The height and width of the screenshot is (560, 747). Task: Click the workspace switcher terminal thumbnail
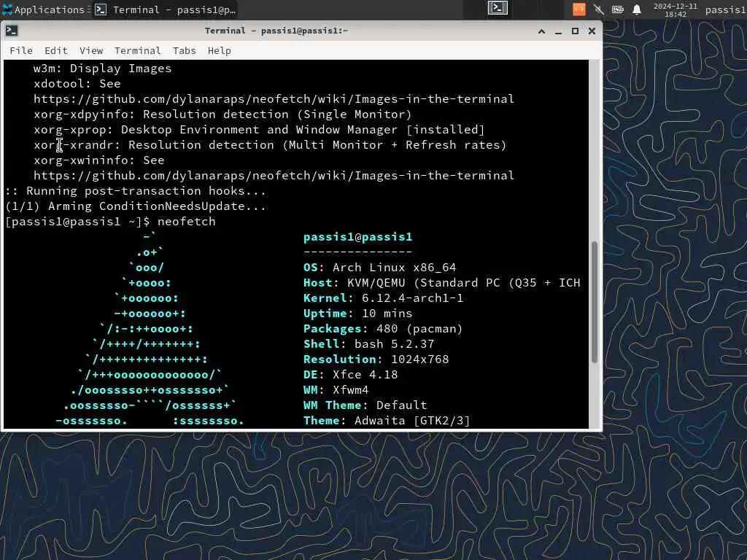point(498,8)
